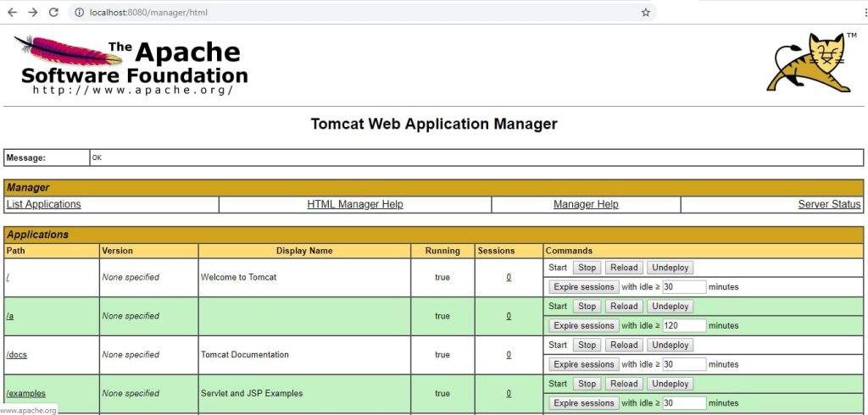This screenshot has width=868, height=415.
Task: Go forward with the browser forward arrow
Action: [x=33, y=12]
